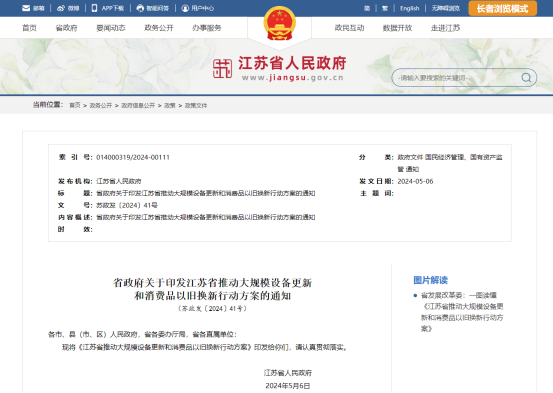Click the user center person icon

(185, 8)
